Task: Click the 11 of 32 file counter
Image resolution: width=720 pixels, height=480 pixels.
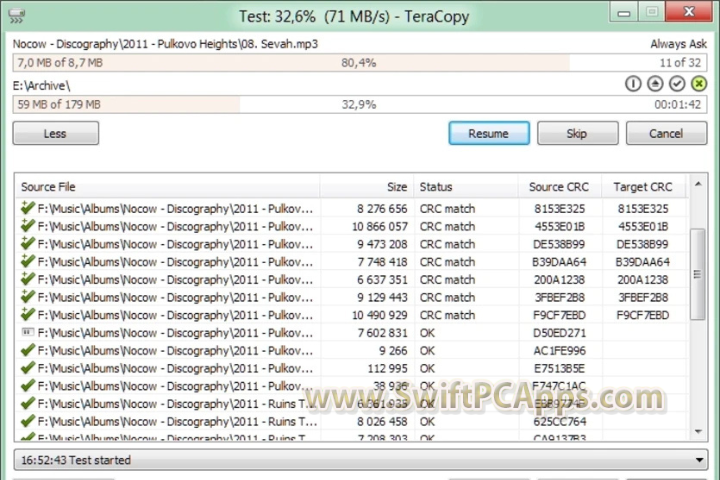Action: pyautogui.click(x=680, y=62)
